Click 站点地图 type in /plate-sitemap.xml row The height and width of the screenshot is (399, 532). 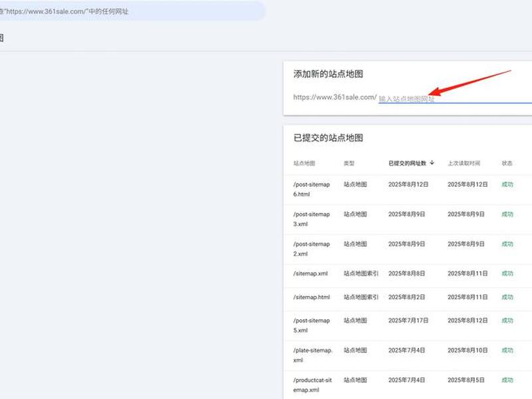(x=355, y=350)
